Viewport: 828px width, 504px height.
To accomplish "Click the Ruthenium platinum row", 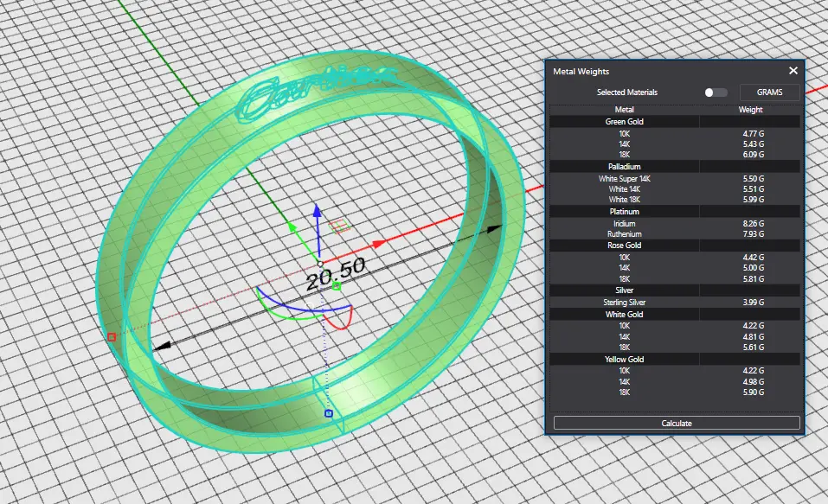I will point(674,233).
